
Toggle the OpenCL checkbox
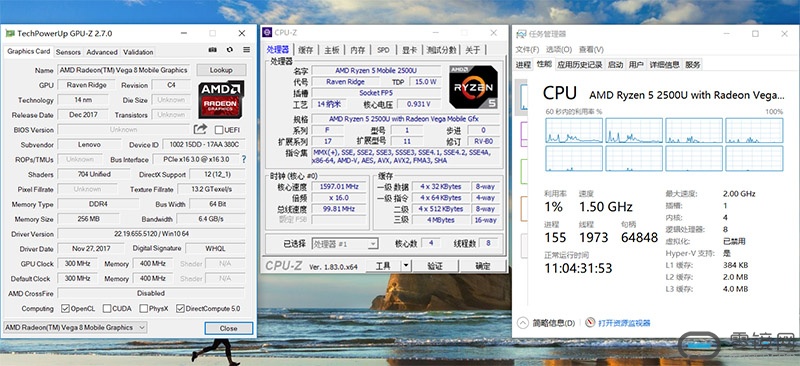click(x=65, y=308)
